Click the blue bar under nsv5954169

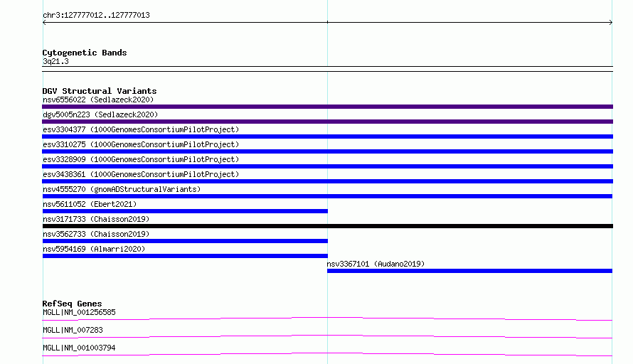tap(185, 256)
